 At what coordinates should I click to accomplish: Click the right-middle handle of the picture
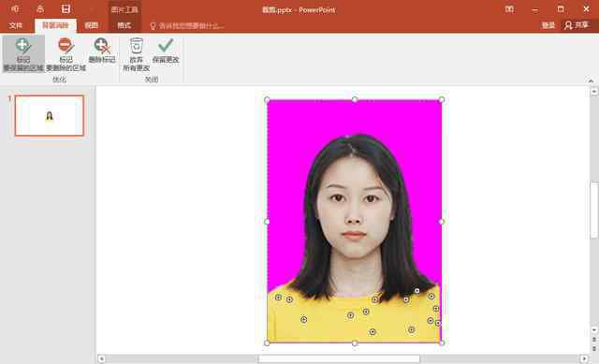pyautogui.click(x=441, y=222)
